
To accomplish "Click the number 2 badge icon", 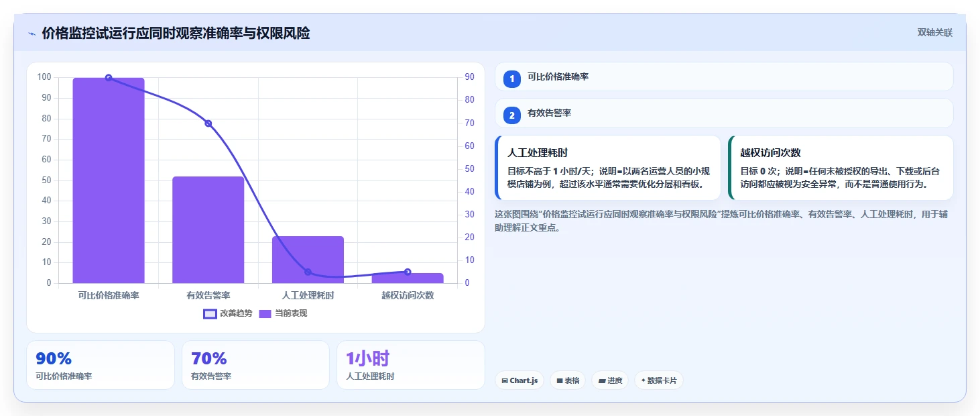I will (x=512, y=115).
